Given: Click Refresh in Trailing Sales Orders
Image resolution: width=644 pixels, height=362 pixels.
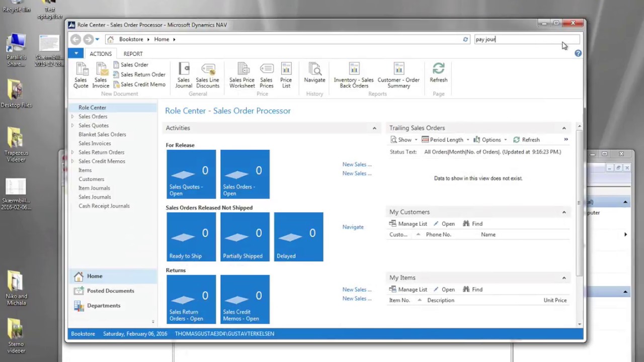Looking at the screenshot, I should click(526, 140).
